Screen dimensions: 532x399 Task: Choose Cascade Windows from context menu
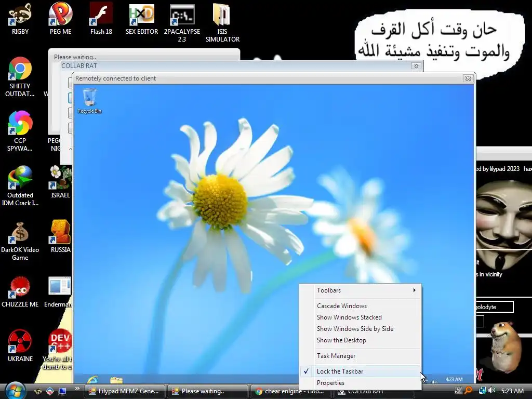(361, 305)
